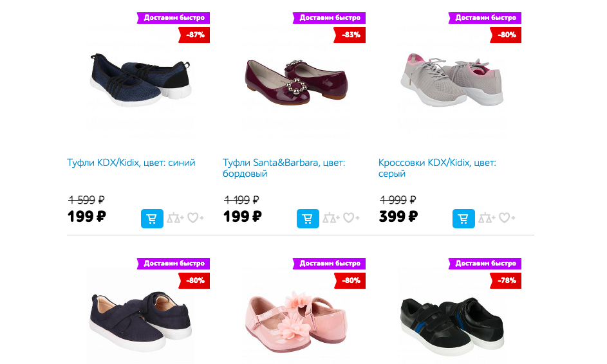607x364 pixels.
Task: Add burgundy Santa&Barbara shoes to cart
Action: (x=308, y=219)
